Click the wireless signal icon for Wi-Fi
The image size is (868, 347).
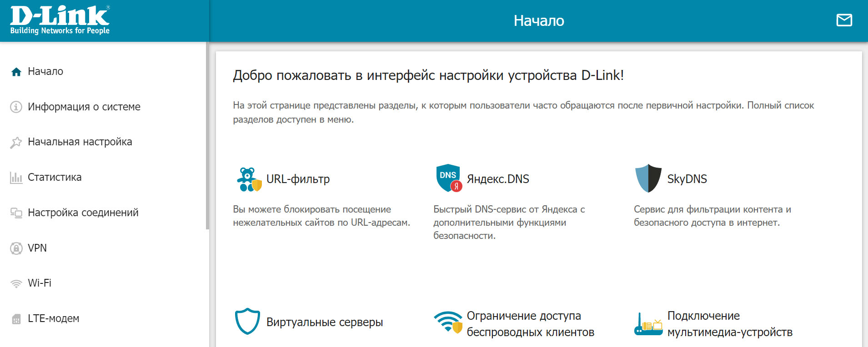(16, 283)
